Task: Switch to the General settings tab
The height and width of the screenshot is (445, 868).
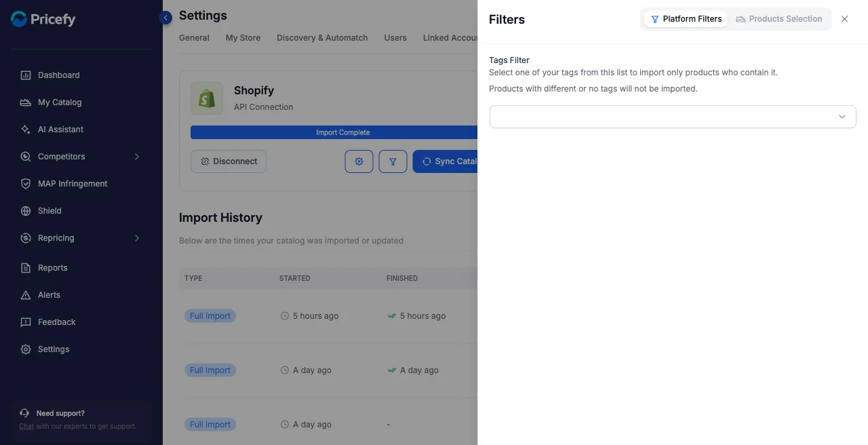Action: (194, 38)
